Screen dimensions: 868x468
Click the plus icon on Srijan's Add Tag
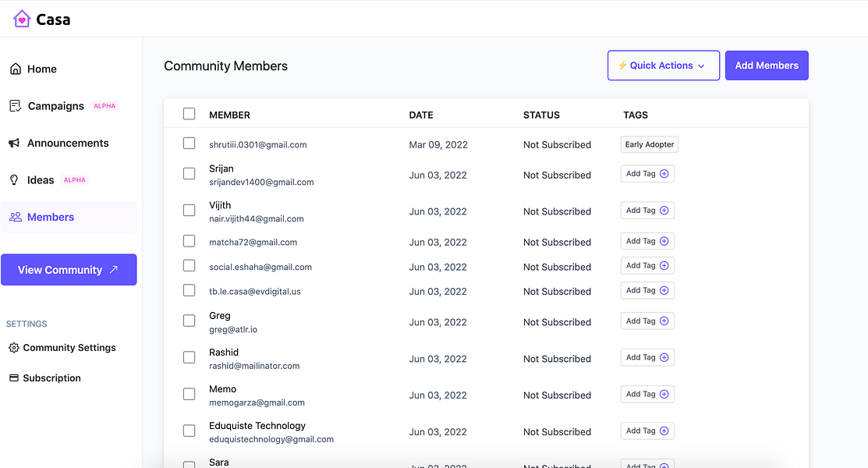[x=664, y=174]
